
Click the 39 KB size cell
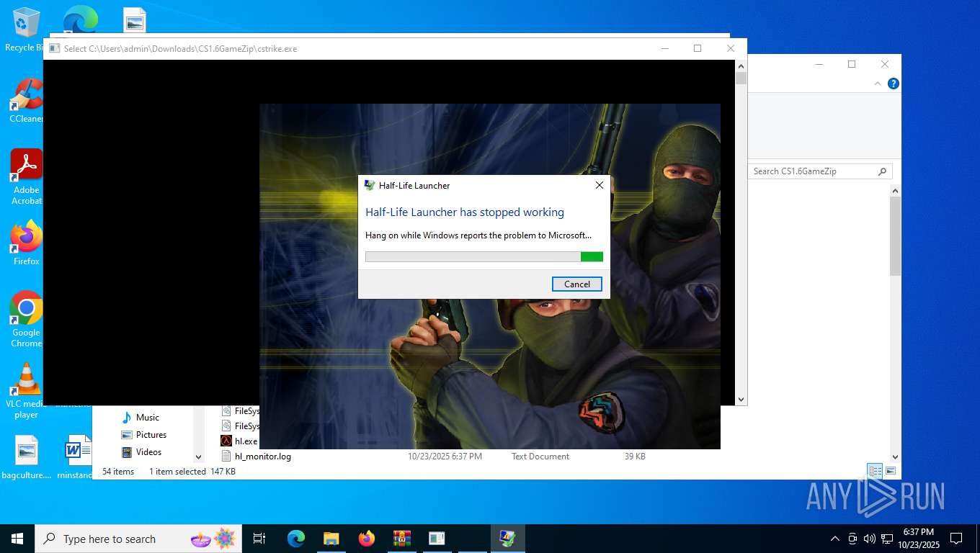pyautogui.click(x=635, y=457)
